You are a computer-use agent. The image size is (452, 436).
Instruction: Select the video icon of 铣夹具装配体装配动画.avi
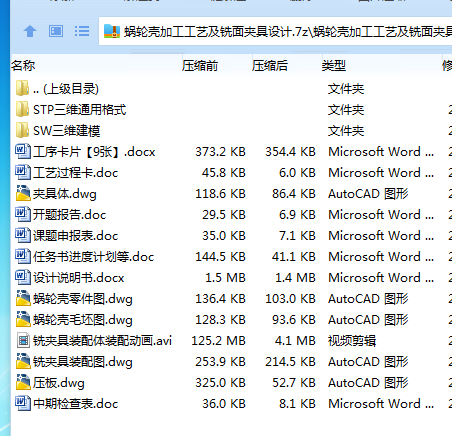coord(23,340)
